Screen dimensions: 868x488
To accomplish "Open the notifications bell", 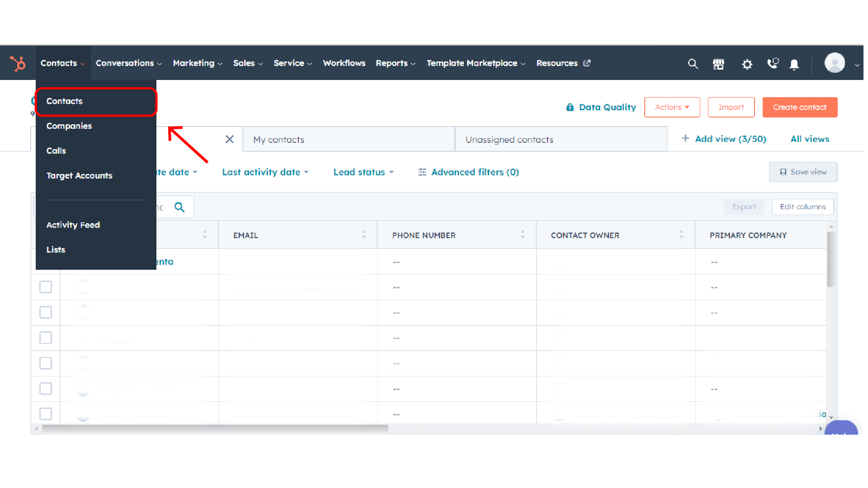I will [x=794, y=65].
